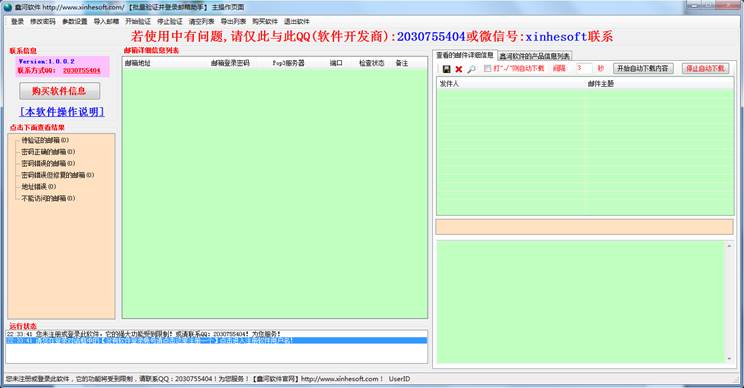
Task: Click the app globe icon in title bar
Action: click(7, 7)
